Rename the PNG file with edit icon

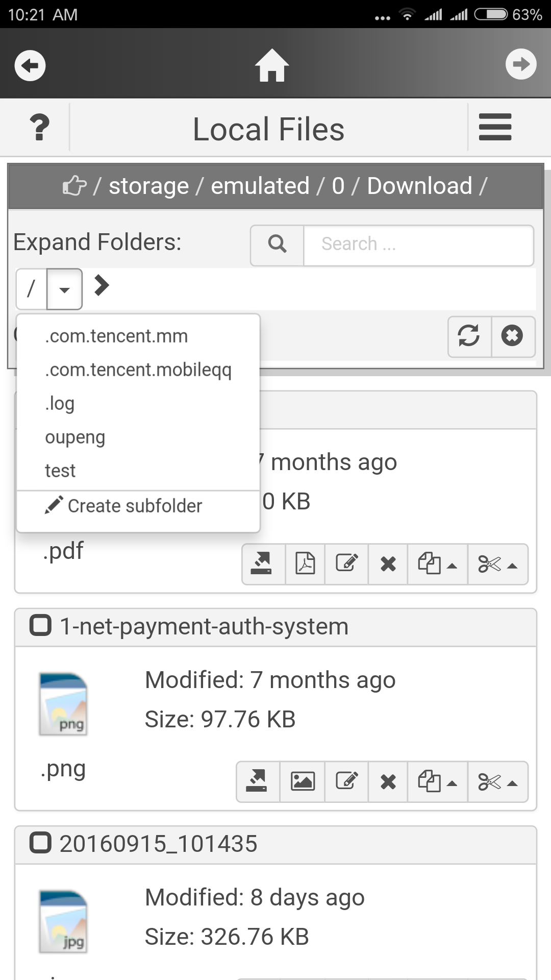346,781
